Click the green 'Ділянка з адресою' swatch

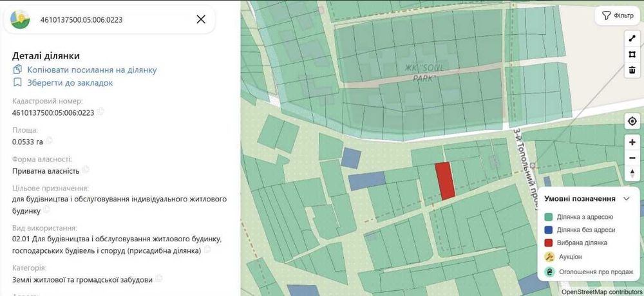click(x=548, y=217)
